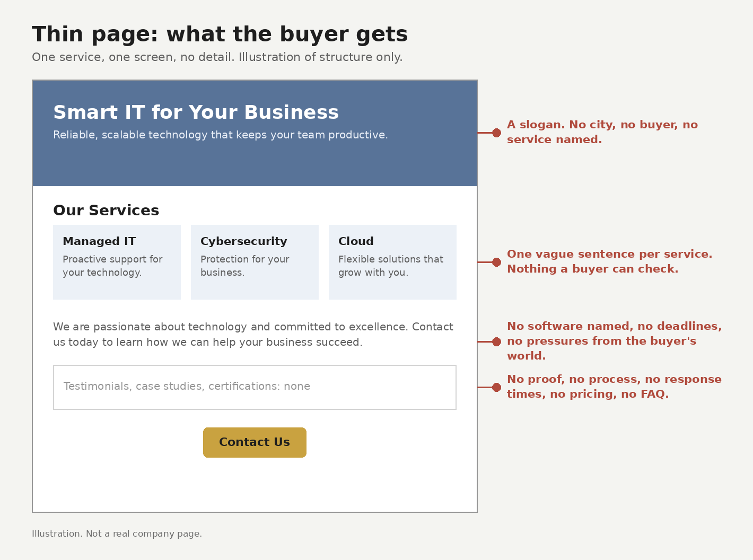Image resolution: width=753 pixels, height=560 pixels.
Task: Click the 'Smart IT for Your Business' headline
Action: click(x=196, y=112)
